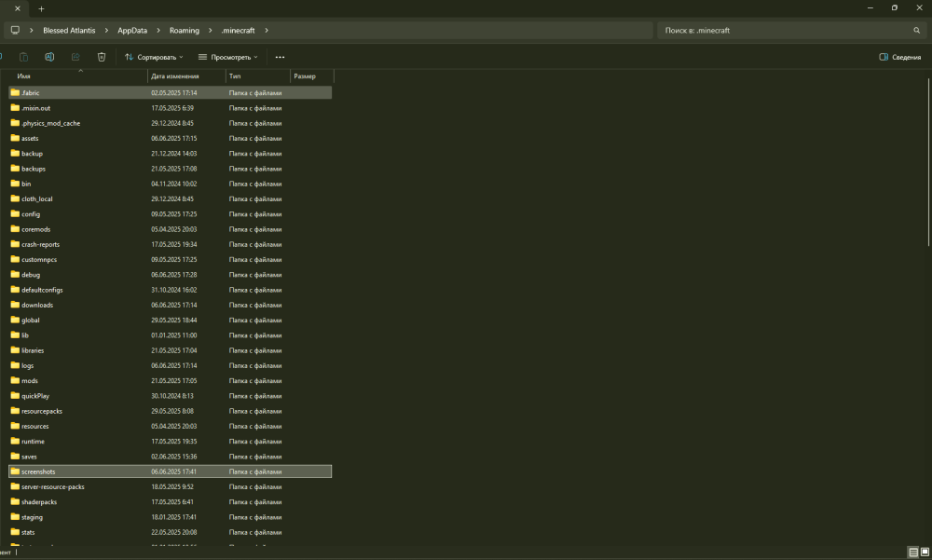Toggle the Сведения details pane
Viewport: 932px width, 560px height.
click(900, 57)
